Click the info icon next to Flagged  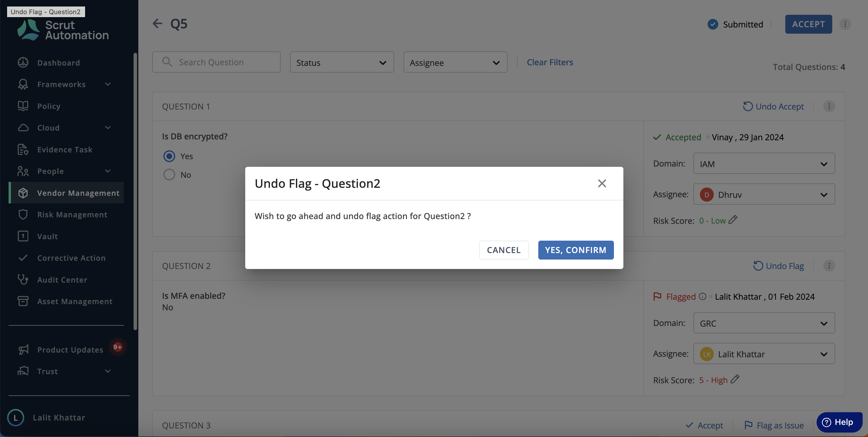pos(702,296)
